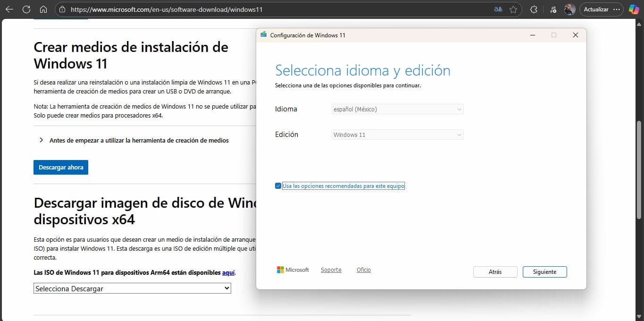Click the browser back arrow

[9, 9]
